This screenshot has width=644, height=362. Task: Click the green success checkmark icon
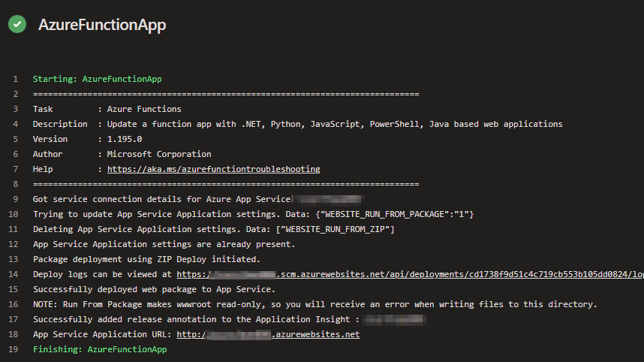click(17, 24)
